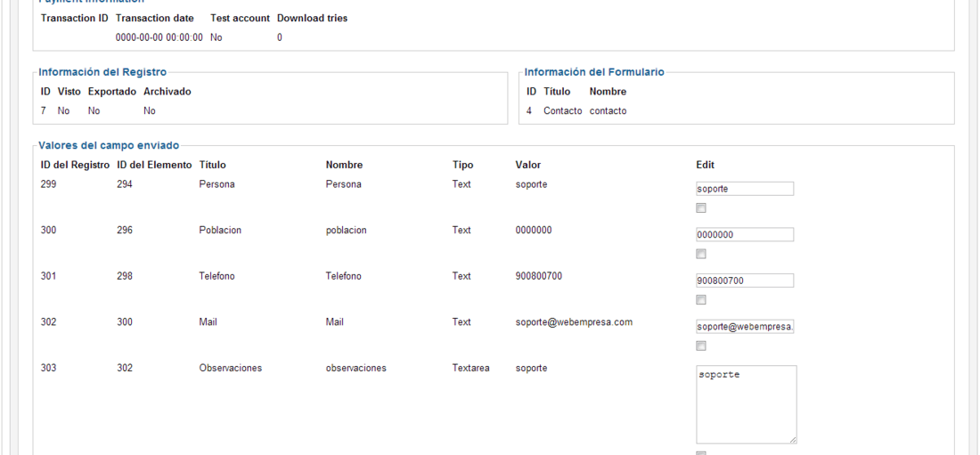The image size is (980, 455).
Task: Click the 'ID del Registro' column header
Action: 75,165
